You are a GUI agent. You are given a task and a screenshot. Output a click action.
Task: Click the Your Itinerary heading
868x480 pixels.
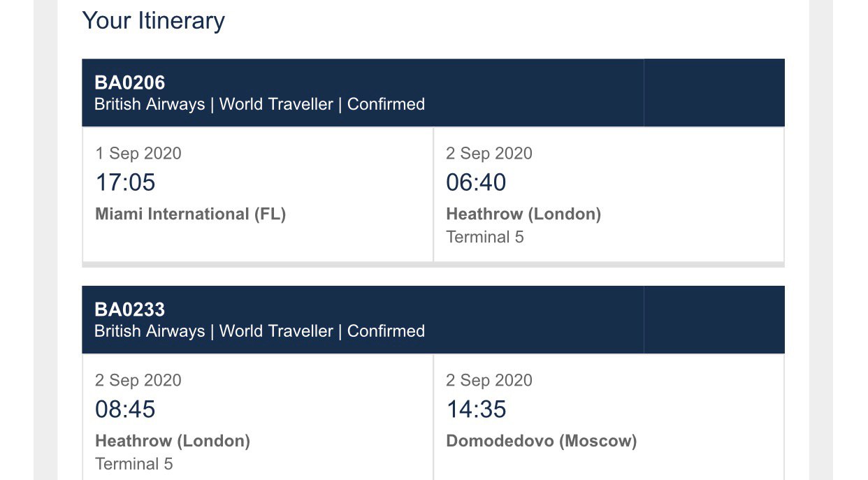[x=153, y=21]
